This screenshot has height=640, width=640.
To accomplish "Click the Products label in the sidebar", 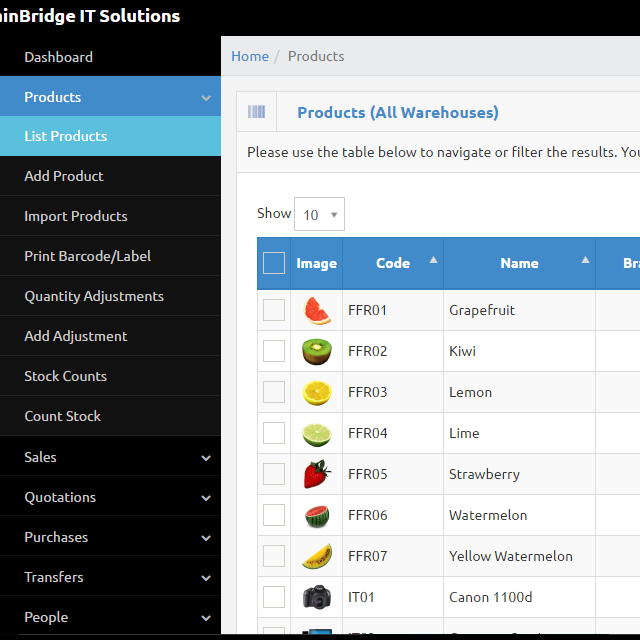I will point(53,97).
